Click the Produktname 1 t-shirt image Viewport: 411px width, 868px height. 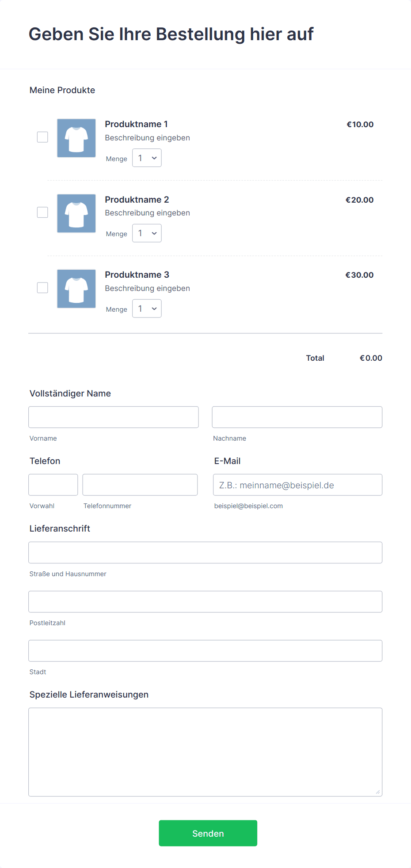(x=76, y=138)
